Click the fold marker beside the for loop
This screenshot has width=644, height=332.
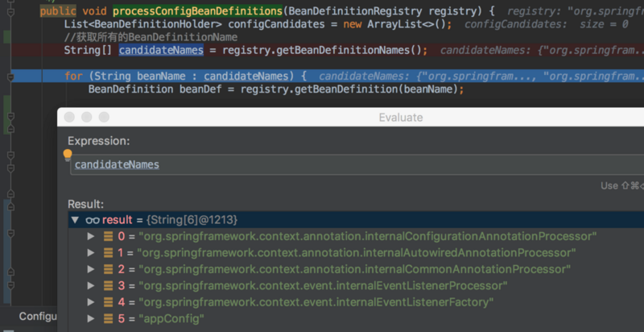click(10, 77)
